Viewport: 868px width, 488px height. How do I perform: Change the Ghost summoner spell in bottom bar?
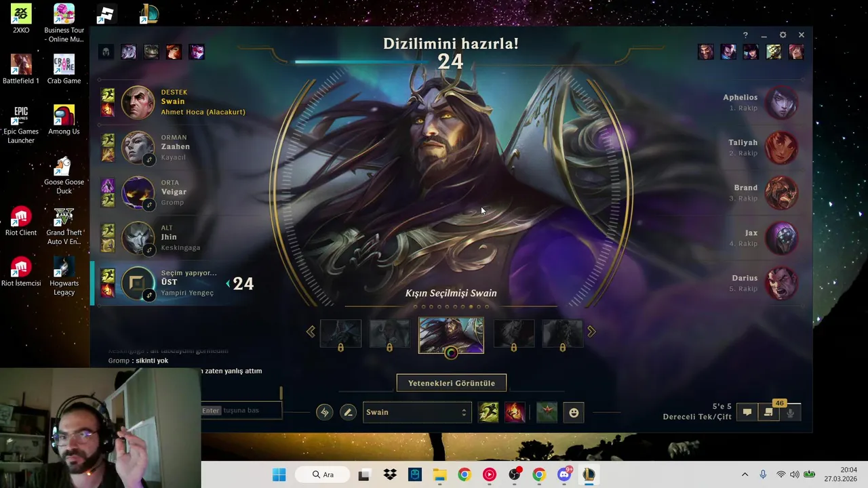[488, 412]
